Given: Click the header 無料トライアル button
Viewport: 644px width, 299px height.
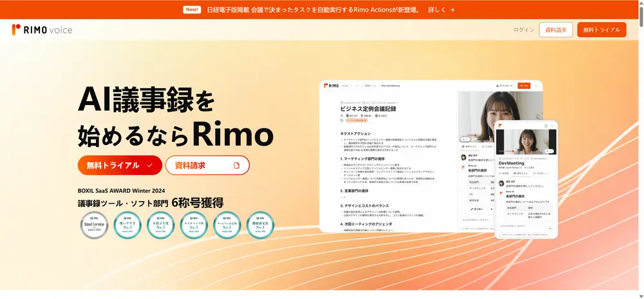Looking at the screenshot, I should (x=601, y=30).
